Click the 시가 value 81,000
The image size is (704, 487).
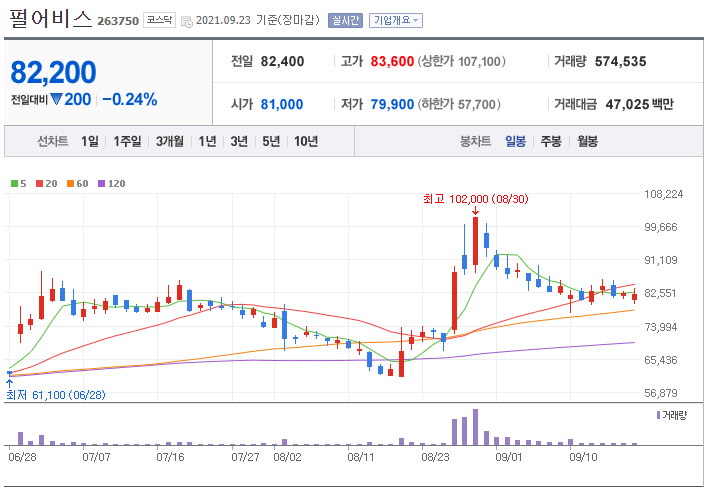pyautogui.click(x=282, y=105)
